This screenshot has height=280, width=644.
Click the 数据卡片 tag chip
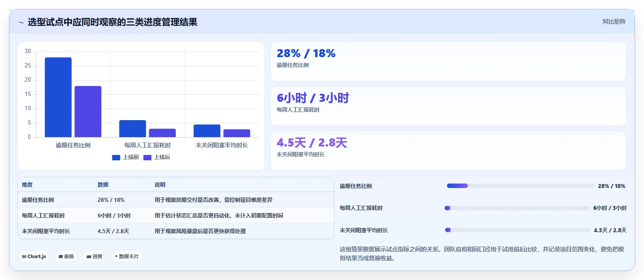[127, 256]
